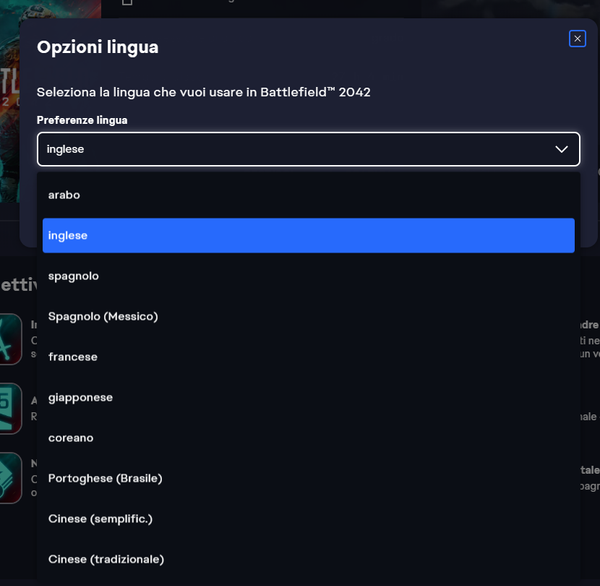Pick spagnolo as the language
Viewport: 600px width, 586px height.
pyautogui.click(x=73, y=276)
